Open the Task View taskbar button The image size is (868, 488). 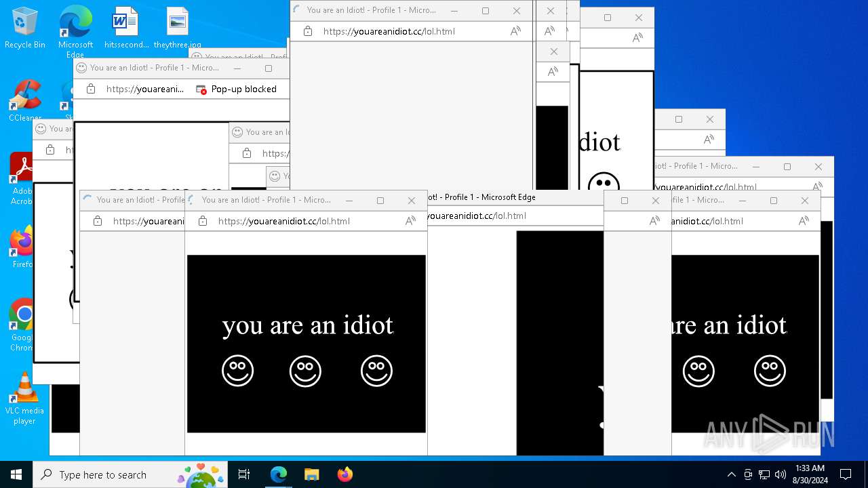click(244, 474)
